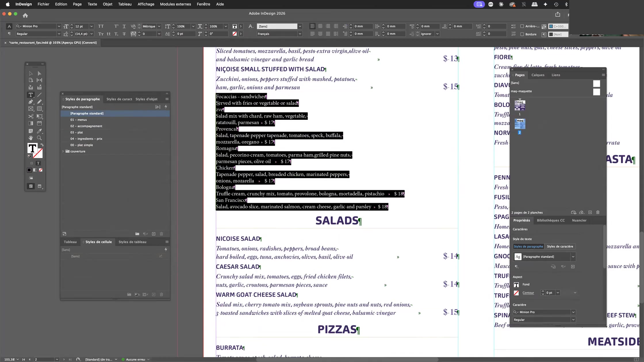Activate the Zoom tool magnifier
The image size is (644, 362).
39,138
